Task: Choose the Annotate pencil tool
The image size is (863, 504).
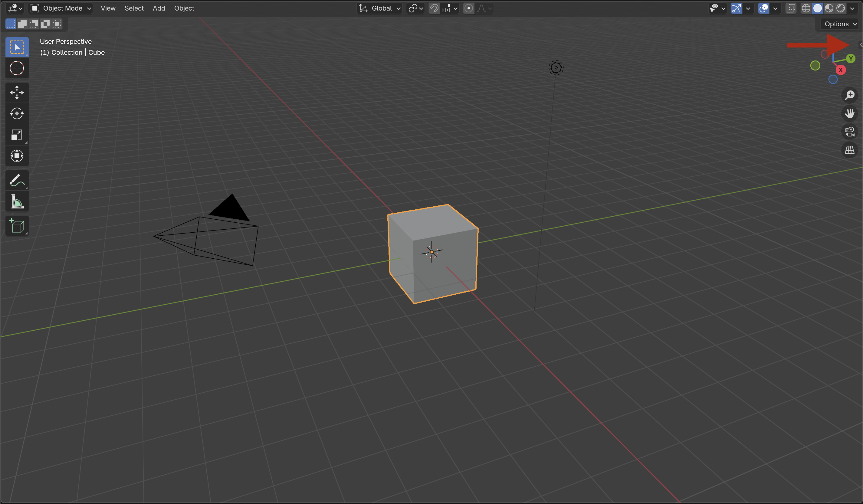Action: click(x=17, y=180)
